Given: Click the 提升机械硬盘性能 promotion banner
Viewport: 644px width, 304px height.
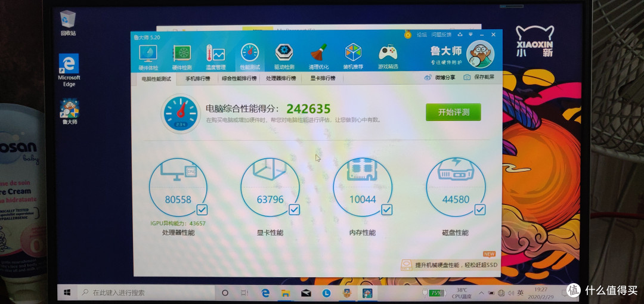Looking at the screenshot, I should coord(450,265).
